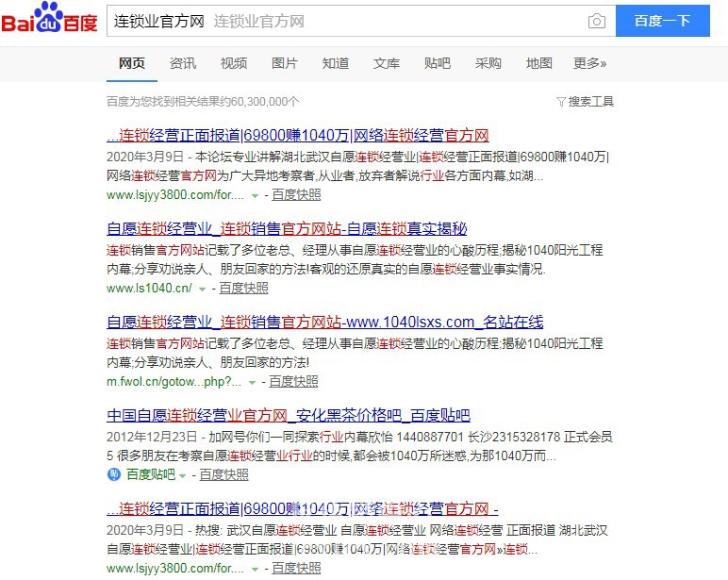Open the 采购 tab

tap(488, 63)
